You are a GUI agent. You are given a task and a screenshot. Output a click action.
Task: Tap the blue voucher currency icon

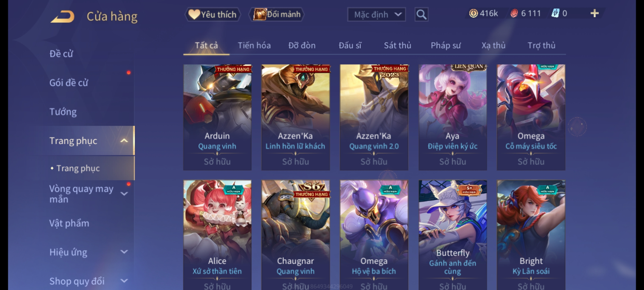pos(555,13)
